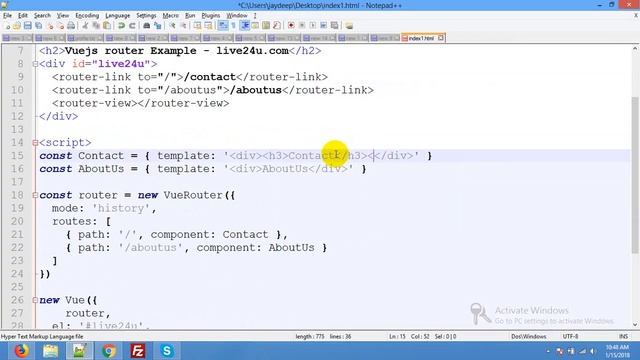Screen dimensions: 640x360
Task: Click the Stop Recording macro icon
Action: click(x=302, y=26)
